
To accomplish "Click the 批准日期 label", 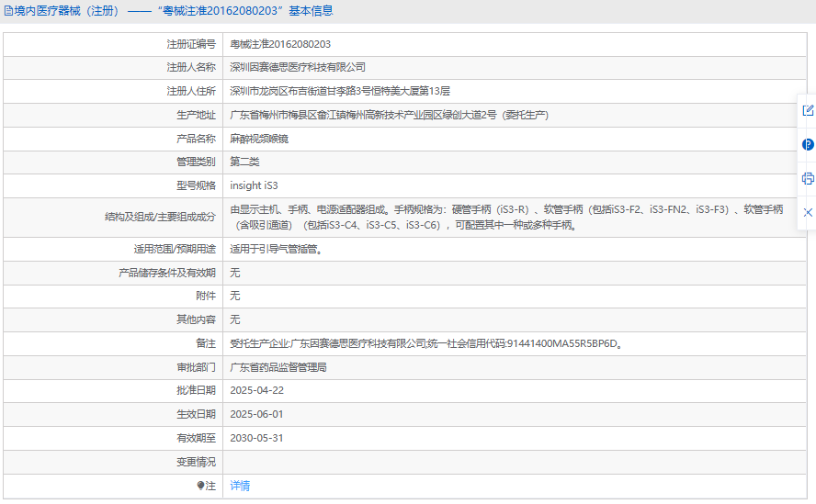I will [x=196, y=390].
